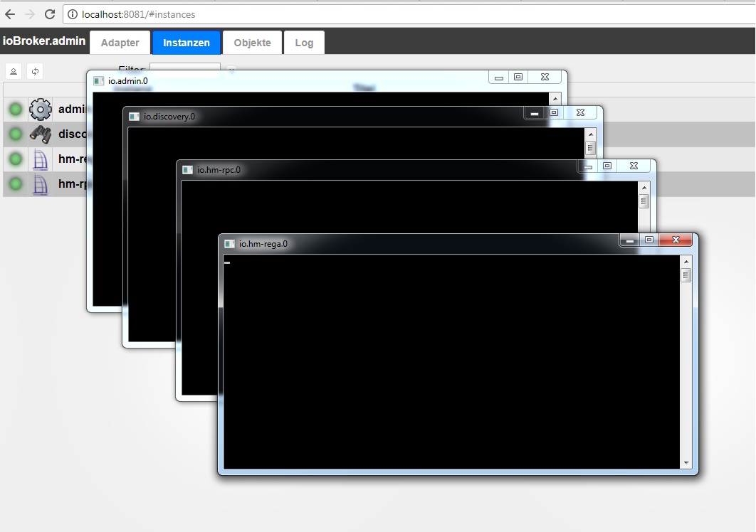
Task: Switch to the Objekte tab
Action: 251,42
